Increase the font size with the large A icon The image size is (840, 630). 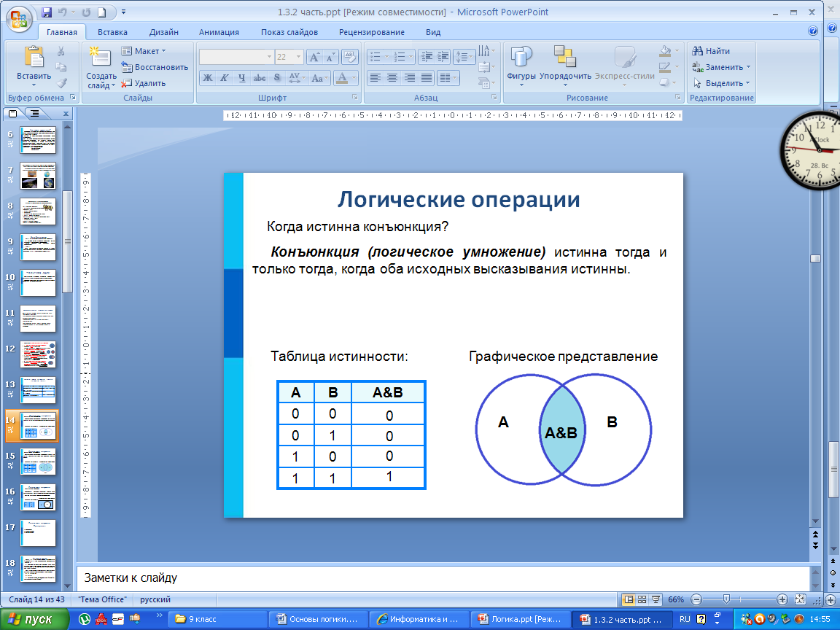pos(314,57)
